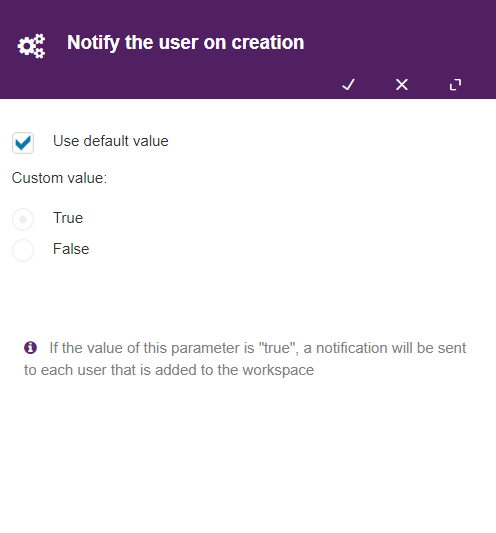Image resolution: width=496 pixels, height=533 pixels.
Task: Click the purple info icon
Action: pyautogui.click(x=30, y=348)
